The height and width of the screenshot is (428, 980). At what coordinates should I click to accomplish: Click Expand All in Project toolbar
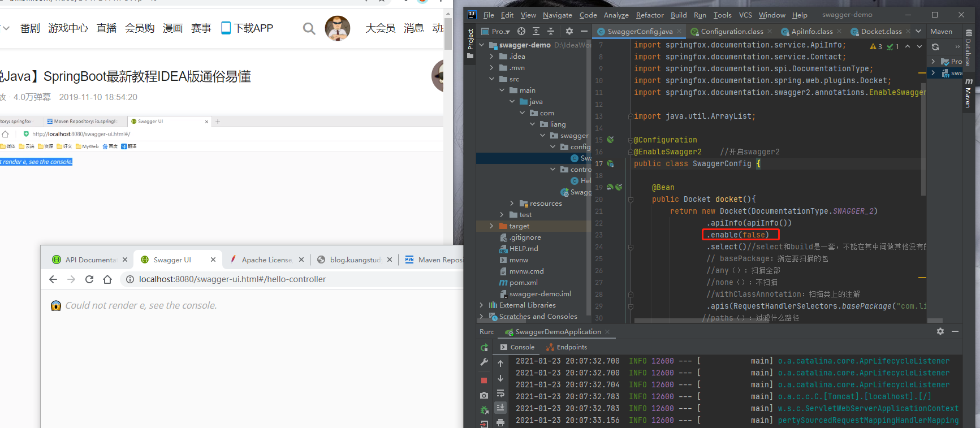536,31
